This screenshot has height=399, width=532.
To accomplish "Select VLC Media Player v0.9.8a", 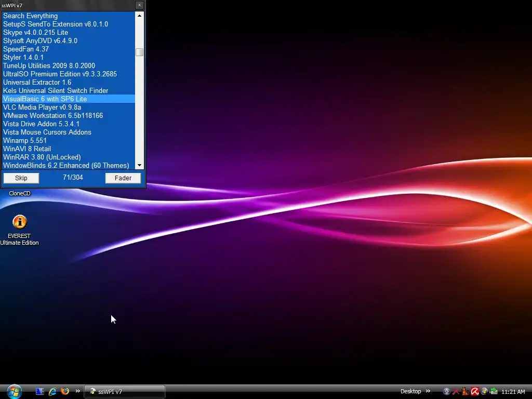I will 69,107.
